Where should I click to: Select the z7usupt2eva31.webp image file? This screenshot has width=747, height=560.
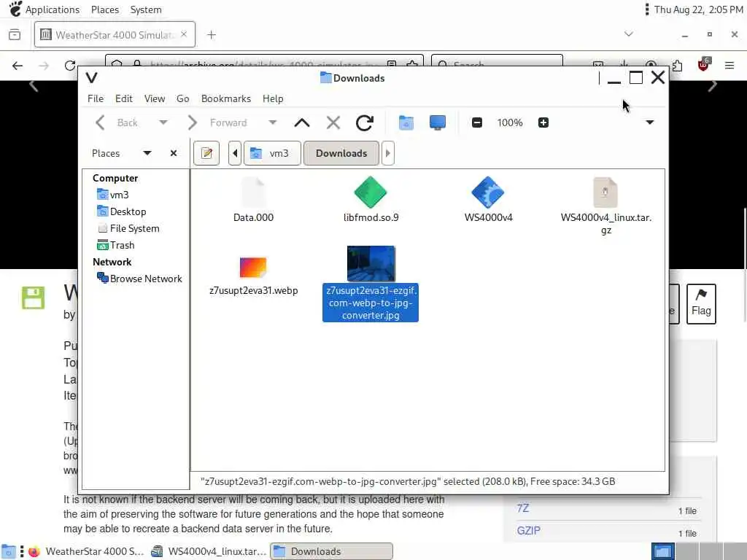click(253, 267)
